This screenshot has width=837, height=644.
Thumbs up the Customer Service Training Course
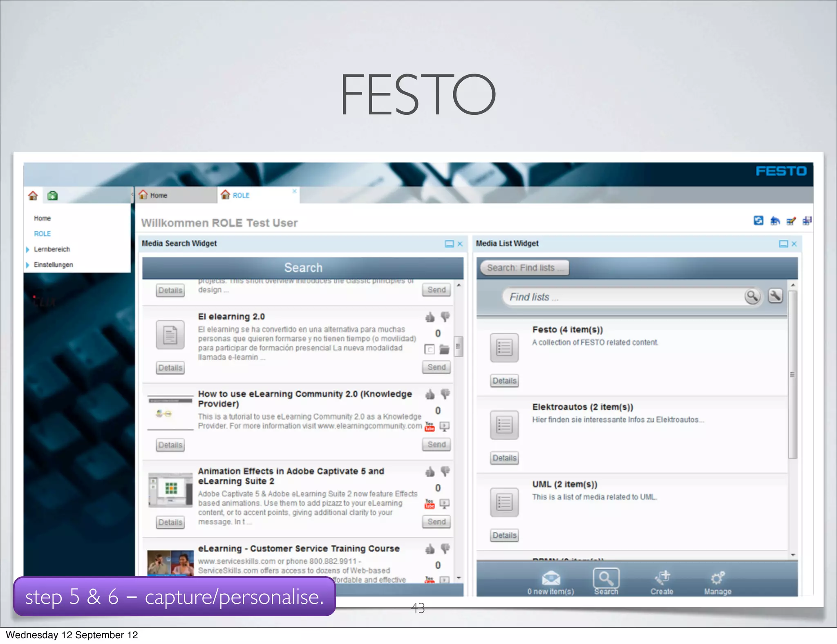pos(430,549)
